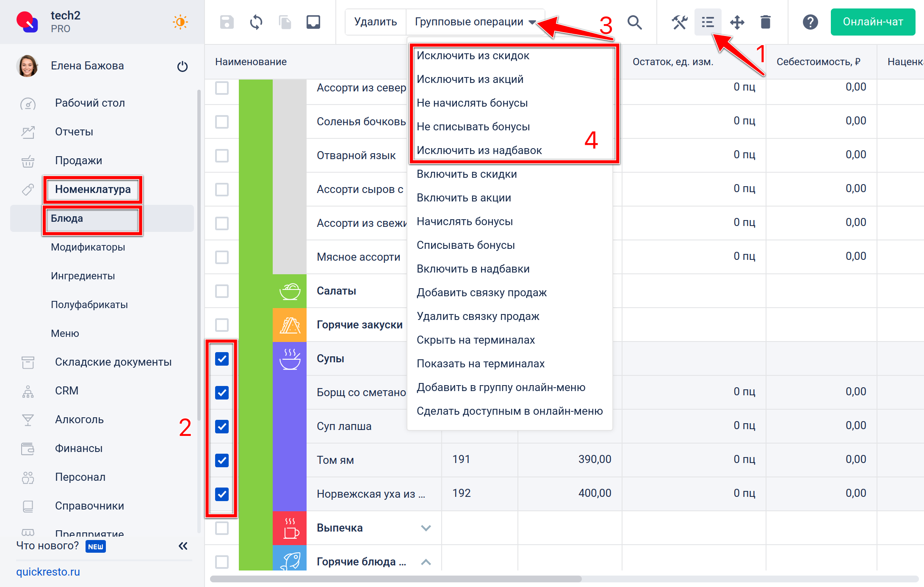
Task: Uncheck the Супы category checkbox
Action: [222, 359]
